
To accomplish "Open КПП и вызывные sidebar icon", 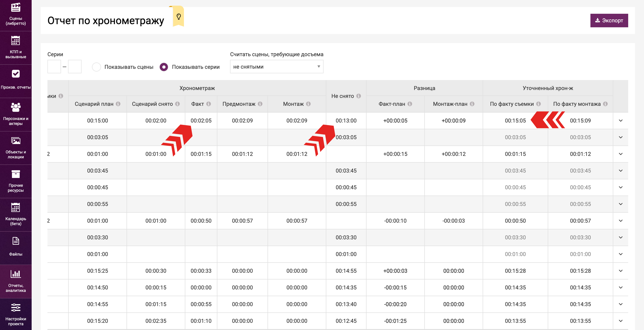I will [16, 41].
